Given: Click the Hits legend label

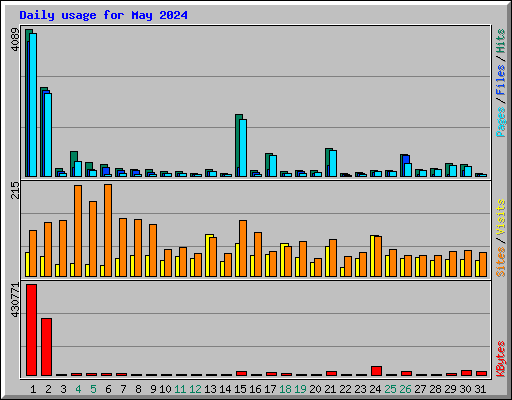Looking at the screenshot, I should click(501, 41).
